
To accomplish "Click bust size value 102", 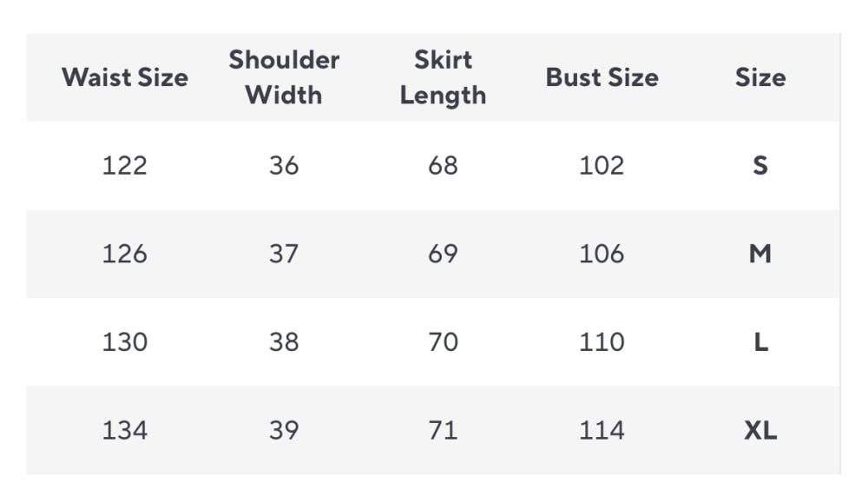I will point(602,165).
